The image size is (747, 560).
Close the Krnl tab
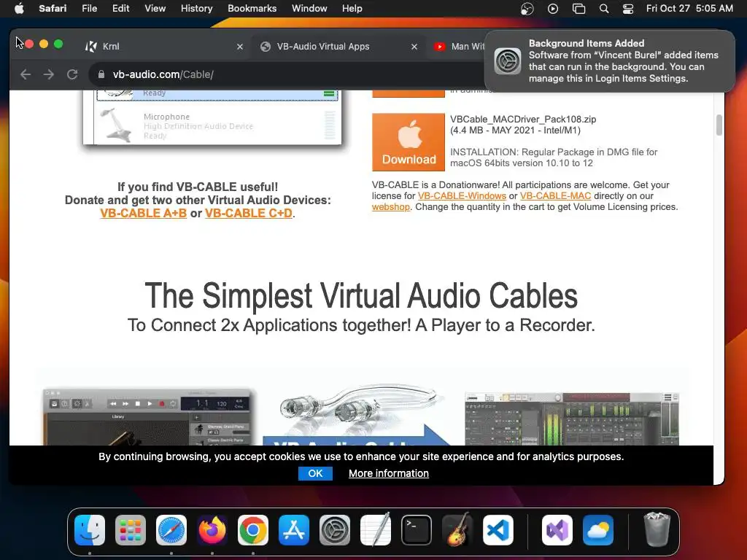pyautogui.click(x=239, y=47)
